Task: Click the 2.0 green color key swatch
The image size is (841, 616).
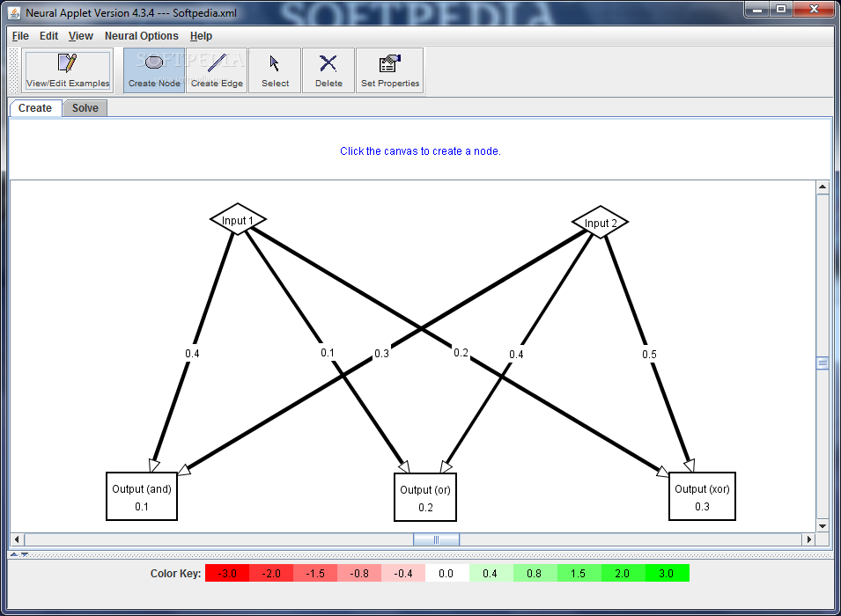Action: 623,573
